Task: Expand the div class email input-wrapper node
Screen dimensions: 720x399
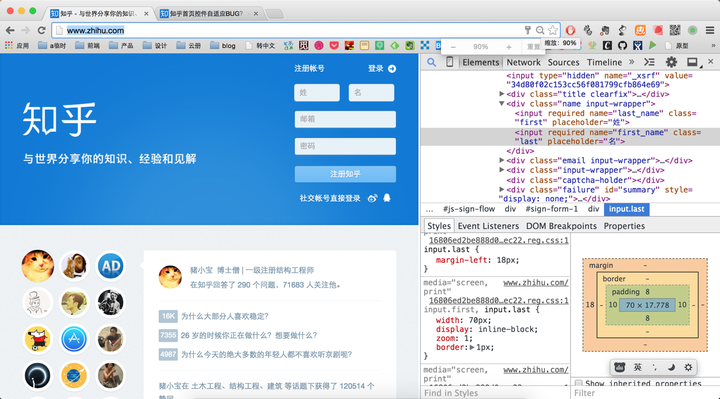Action: 502,160
